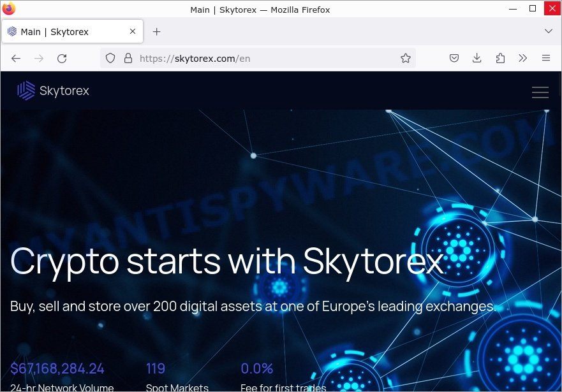Bookmark this page with the star
Image resolution: width=562 pixels, height=392 pixels.
405,58
